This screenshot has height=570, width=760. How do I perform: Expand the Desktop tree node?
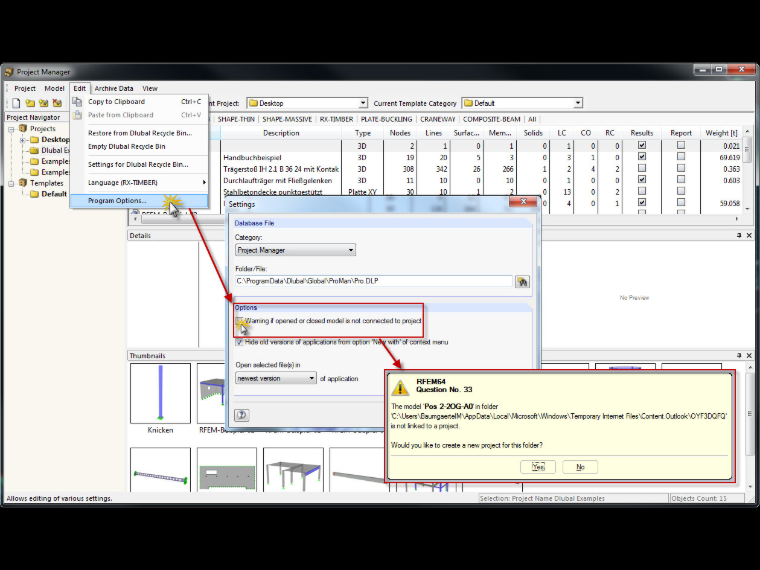click(x=22, y=140)
